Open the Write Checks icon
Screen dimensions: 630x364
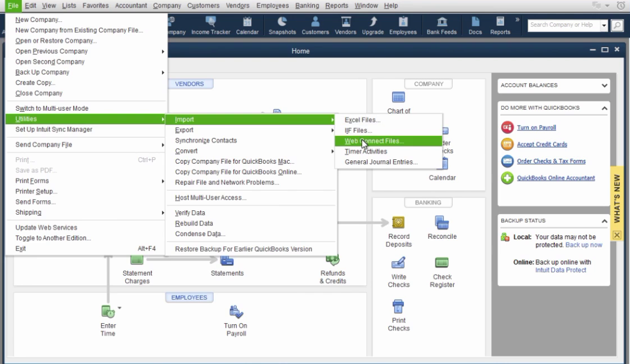[x=398, y=263]
